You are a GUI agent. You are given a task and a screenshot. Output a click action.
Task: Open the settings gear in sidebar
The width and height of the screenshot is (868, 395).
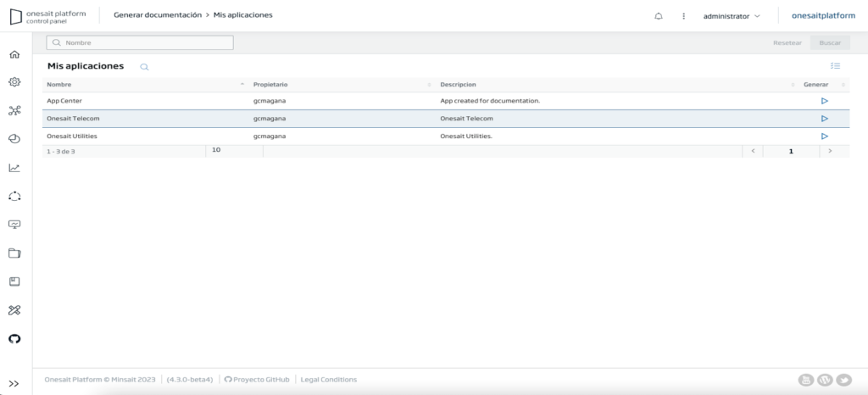pos(14,82)
